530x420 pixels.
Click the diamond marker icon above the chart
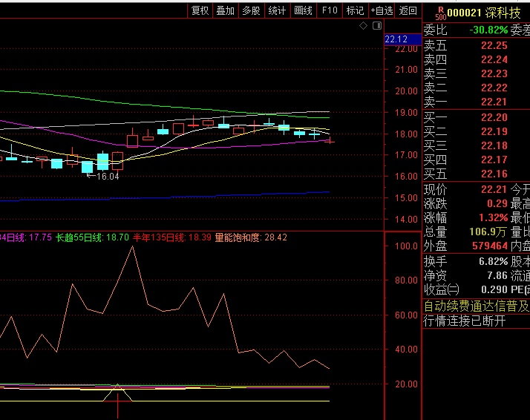coord(363,25)
